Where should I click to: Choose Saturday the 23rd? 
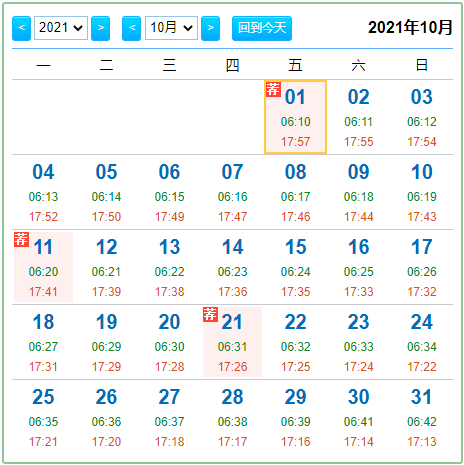click(359, 342)
